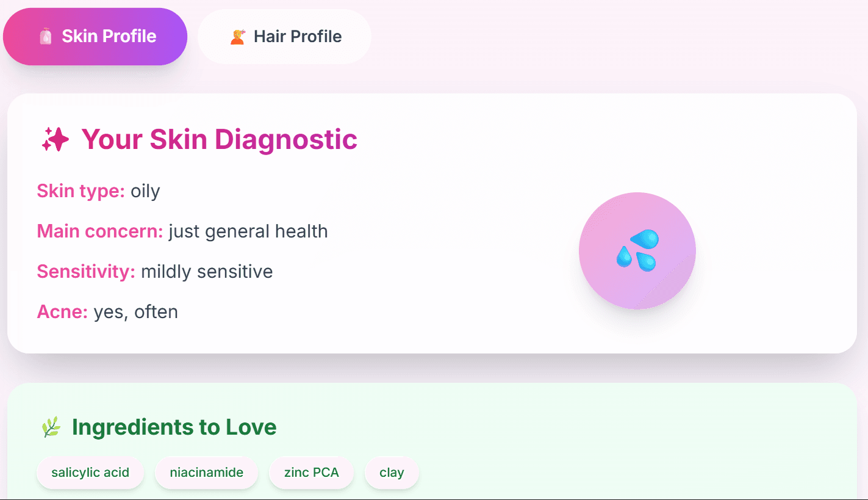
Task: Select the Sensitivity: mildly sensitive entry
Action: coord(154,271)
